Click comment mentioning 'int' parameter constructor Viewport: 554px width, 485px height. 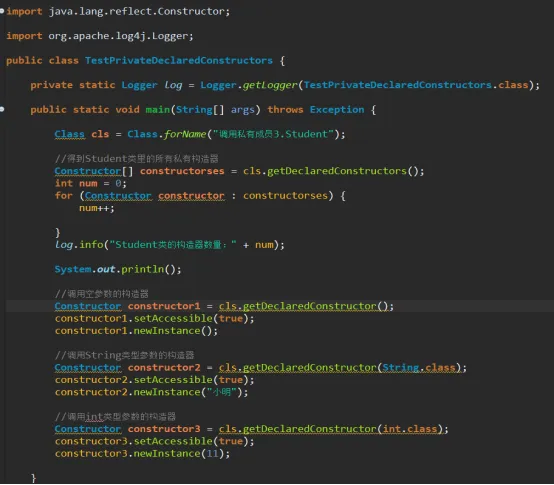(115, 416)
